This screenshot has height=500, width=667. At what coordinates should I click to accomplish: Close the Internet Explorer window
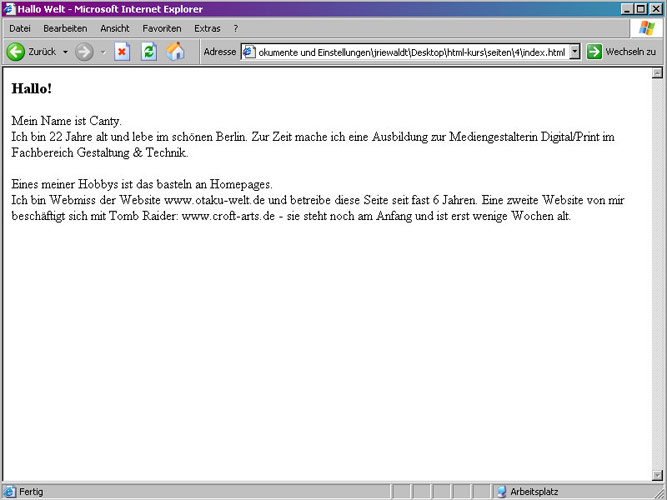point(656,9)
